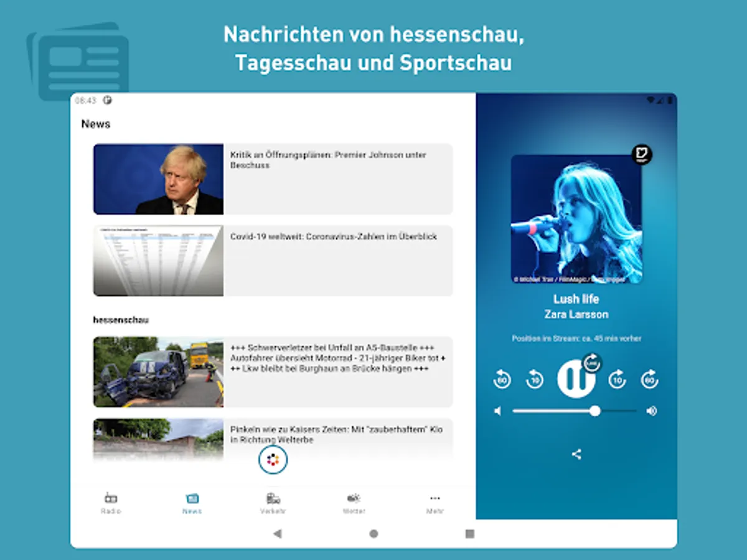This screenshot has height=560, width=747.
Task: Adjust the volume slider handle
Action: [x=595, y=411]
